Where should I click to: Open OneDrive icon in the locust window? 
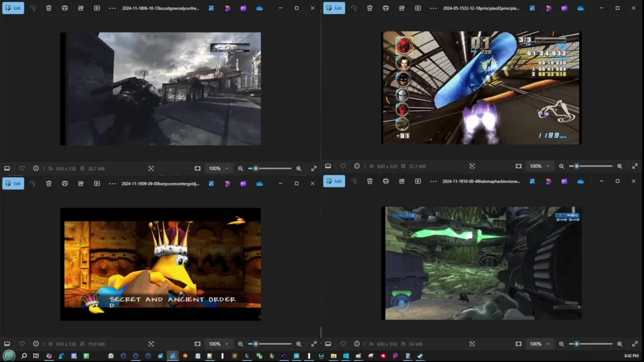(x=260, y=8)
